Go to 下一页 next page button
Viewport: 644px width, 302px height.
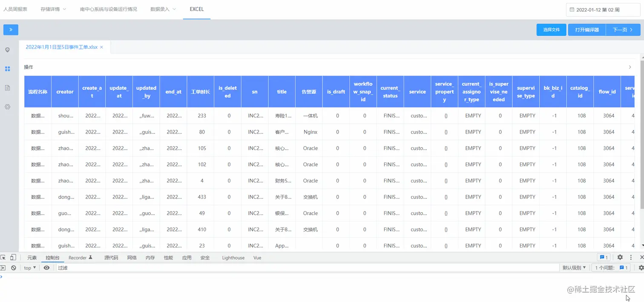pos(623,30)
